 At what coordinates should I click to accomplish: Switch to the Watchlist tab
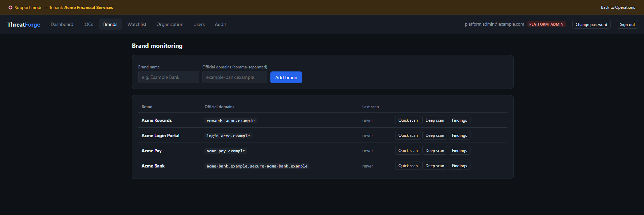point(137,24)
